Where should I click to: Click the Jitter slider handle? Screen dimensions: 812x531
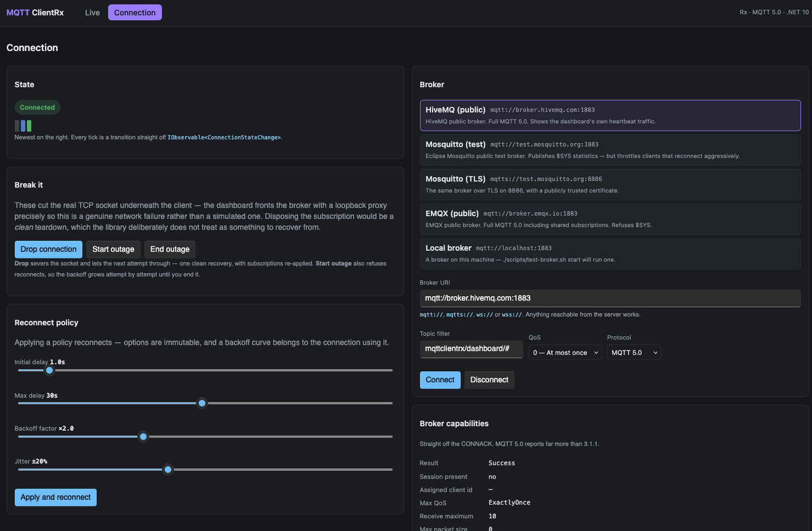[168, 470]
